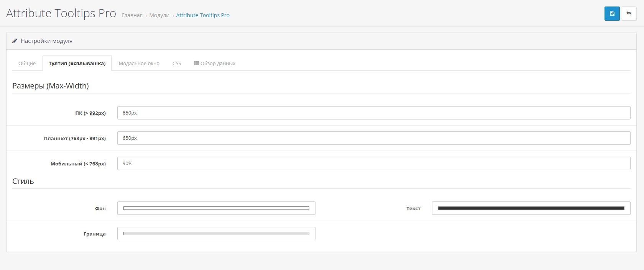Click the Граница field label
This screenshot has height=270, width=644.
pos(94,234)
